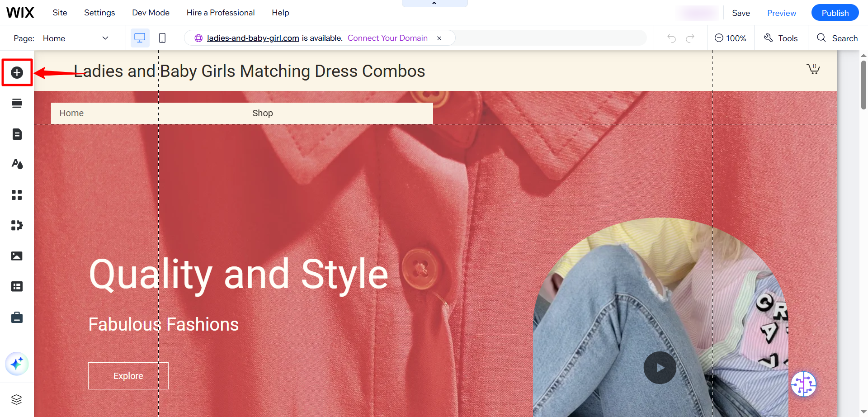
Task: Click the floating AI circuit icon
Action: point(804,384)
